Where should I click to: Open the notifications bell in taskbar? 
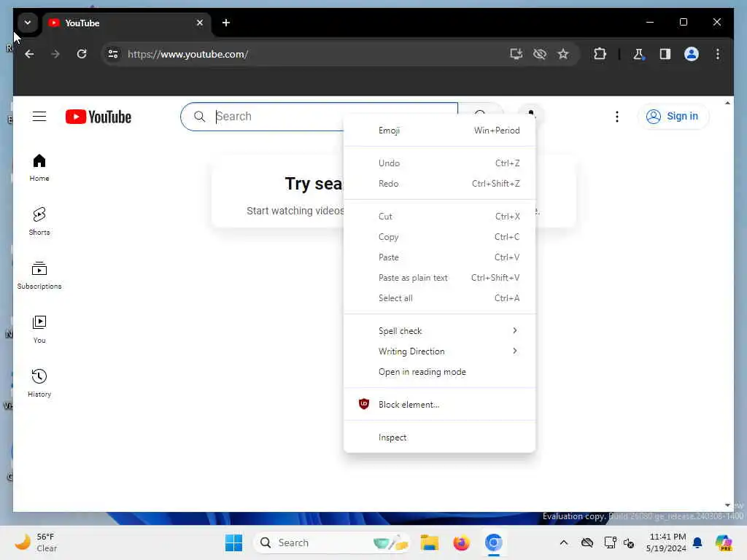(697, 542)
